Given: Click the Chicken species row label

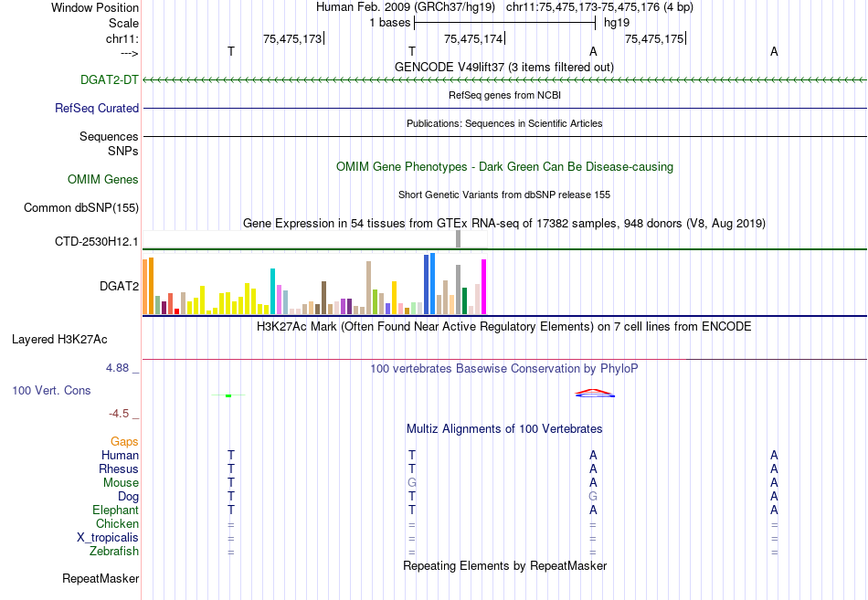Looking at the screenshot, I should pos(117,523).
